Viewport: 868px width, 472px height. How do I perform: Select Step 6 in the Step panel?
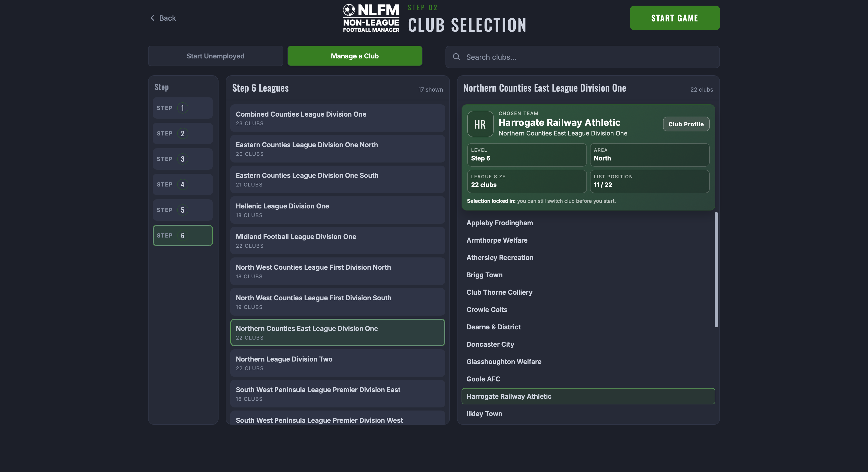[182, 235]
